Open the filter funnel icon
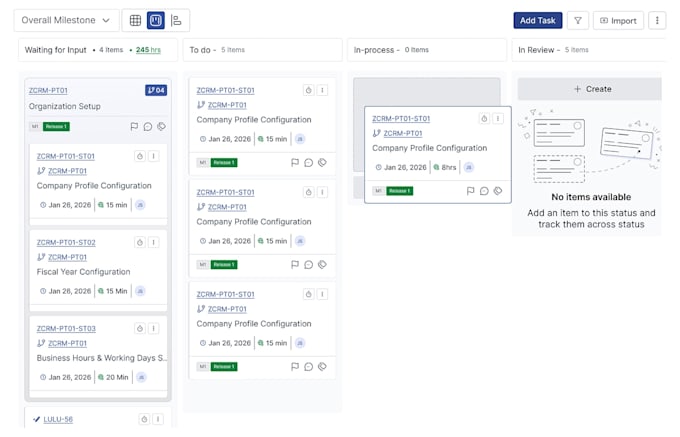This screenshot has width=680, height=437. 578,20
